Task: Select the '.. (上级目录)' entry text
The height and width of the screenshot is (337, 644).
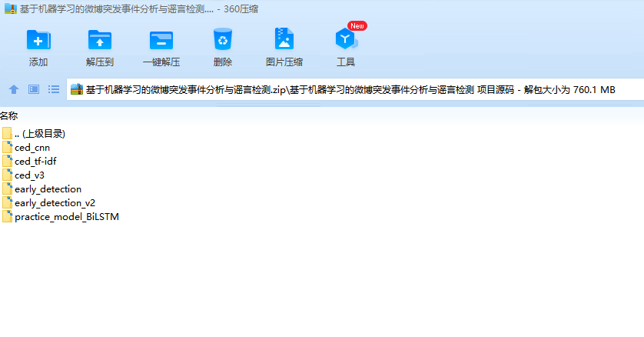Action: 40,134
